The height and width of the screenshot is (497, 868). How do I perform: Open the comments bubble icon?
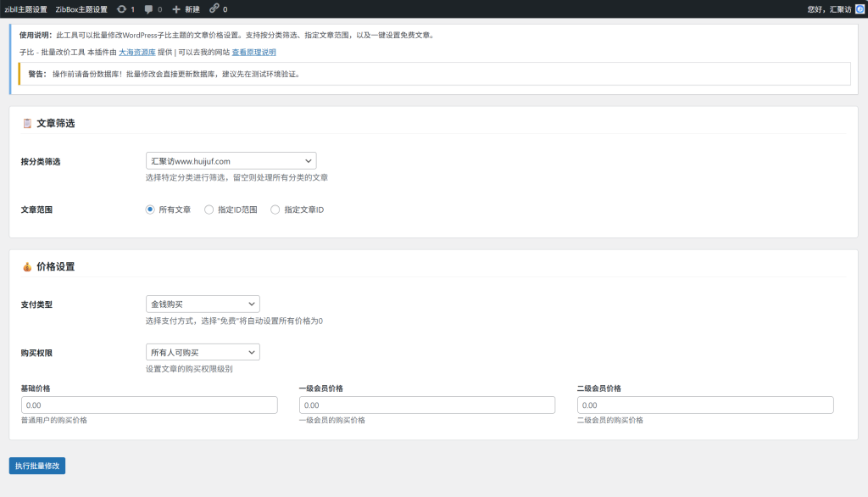pos(149,9)
